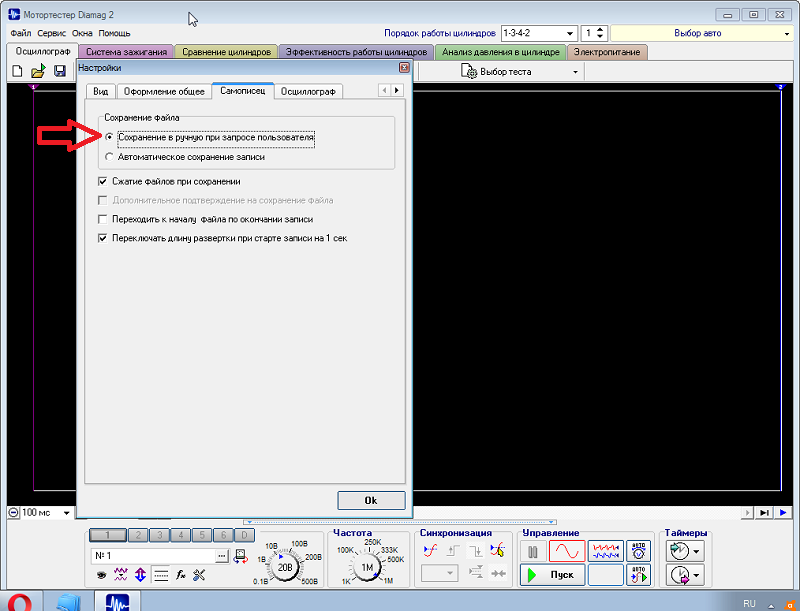Viewport: 800px width, 611px height.
Task: Open file with the folder icon
Action: [38, 71]
